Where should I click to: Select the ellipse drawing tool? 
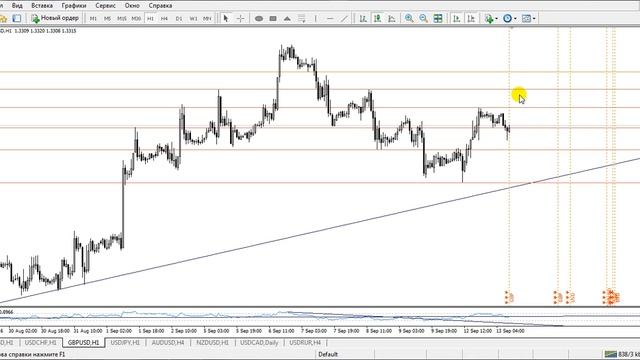[x=259, y=18]
